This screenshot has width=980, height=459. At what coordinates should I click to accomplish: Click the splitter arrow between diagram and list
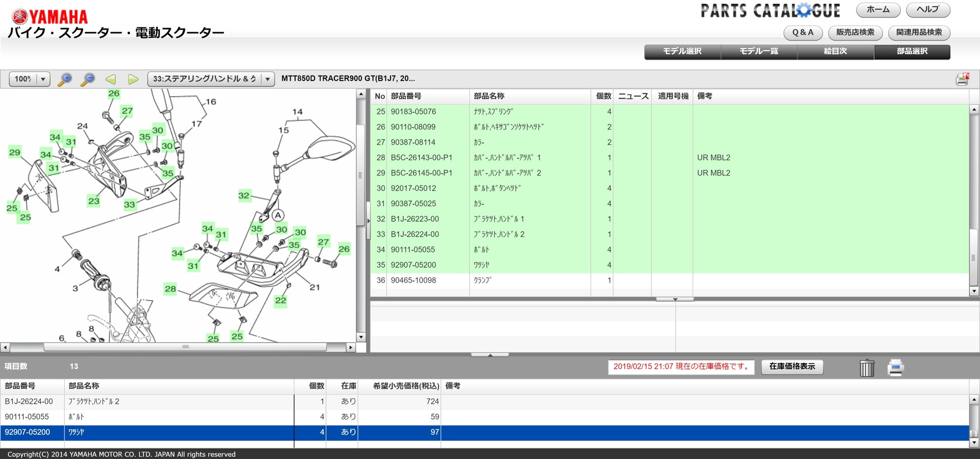pos(369,221)
